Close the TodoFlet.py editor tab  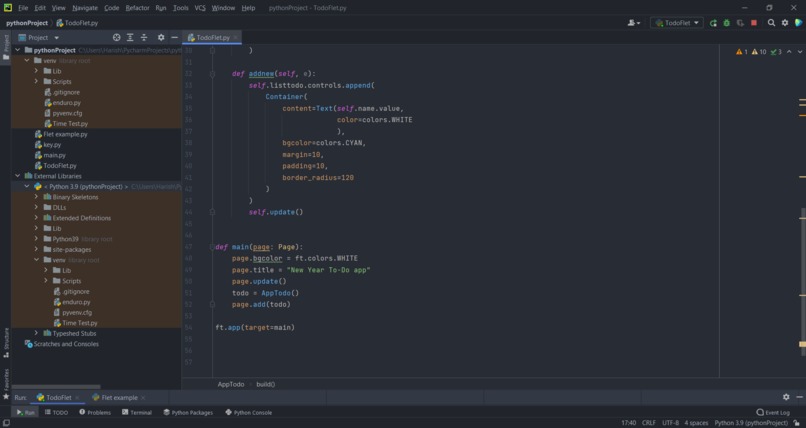[x=236, y=38]
